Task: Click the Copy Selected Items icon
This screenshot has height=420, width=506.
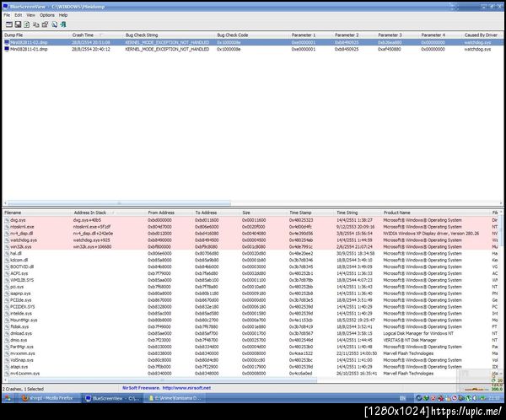Action: click(x=35, y=24)
